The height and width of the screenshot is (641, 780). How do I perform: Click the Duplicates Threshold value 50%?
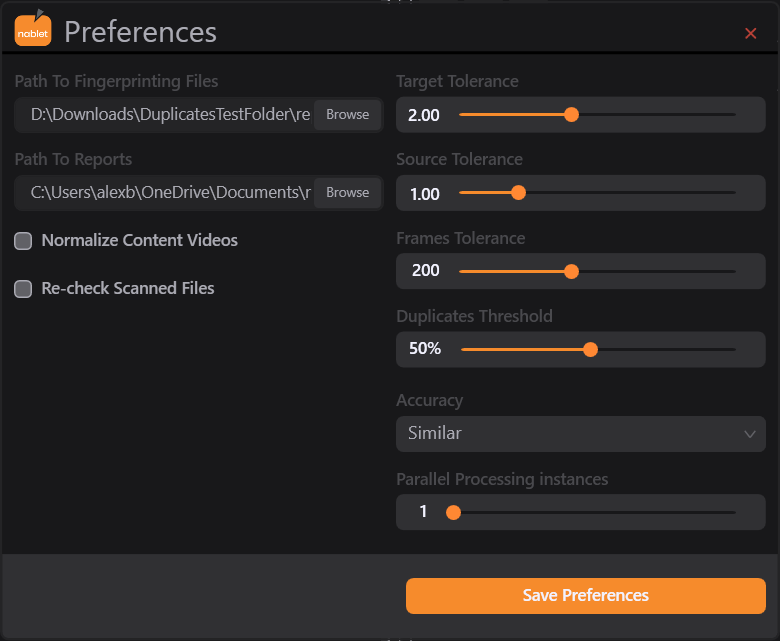(x=425, y=349)
